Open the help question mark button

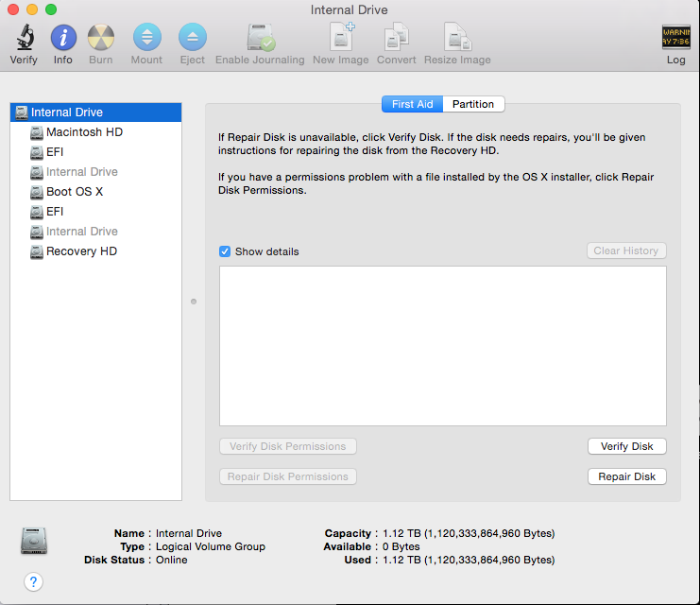[x=33, y=581]
